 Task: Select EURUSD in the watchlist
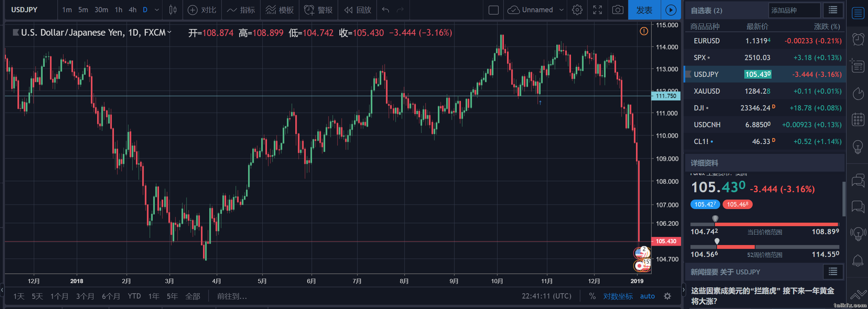pos(765,41)
